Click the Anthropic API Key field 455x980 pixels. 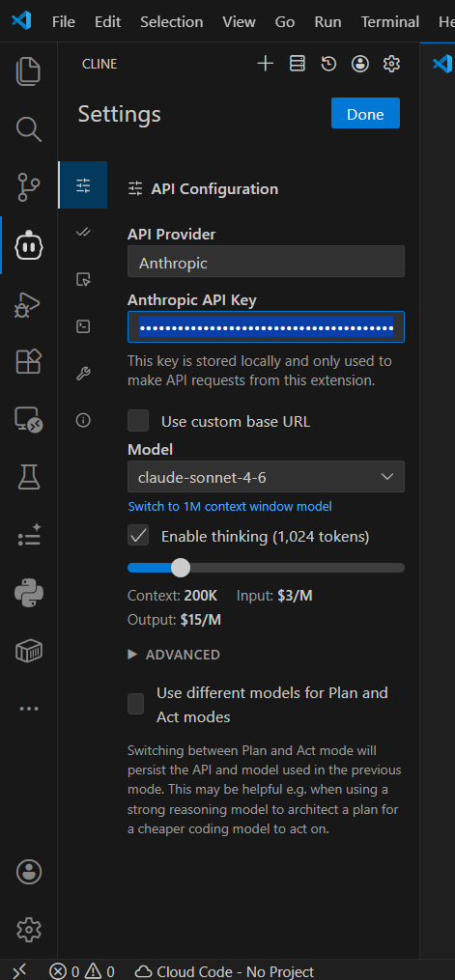(266, 327)
